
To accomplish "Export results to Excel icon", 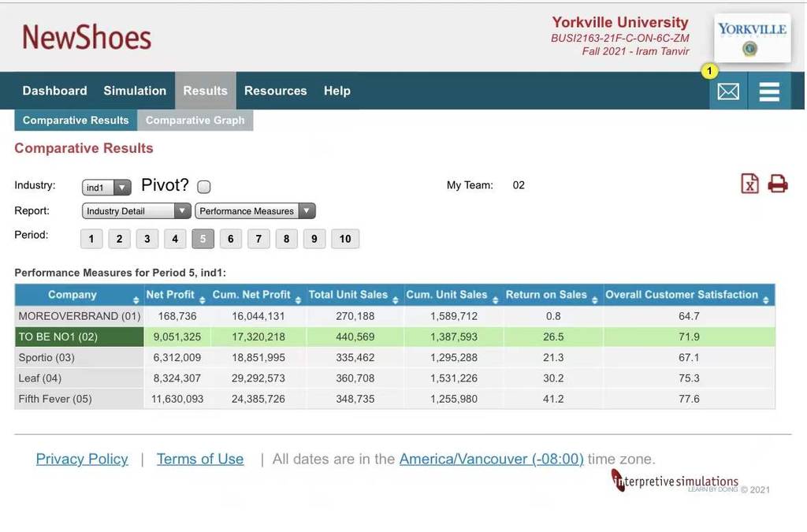I will [749, 184].
